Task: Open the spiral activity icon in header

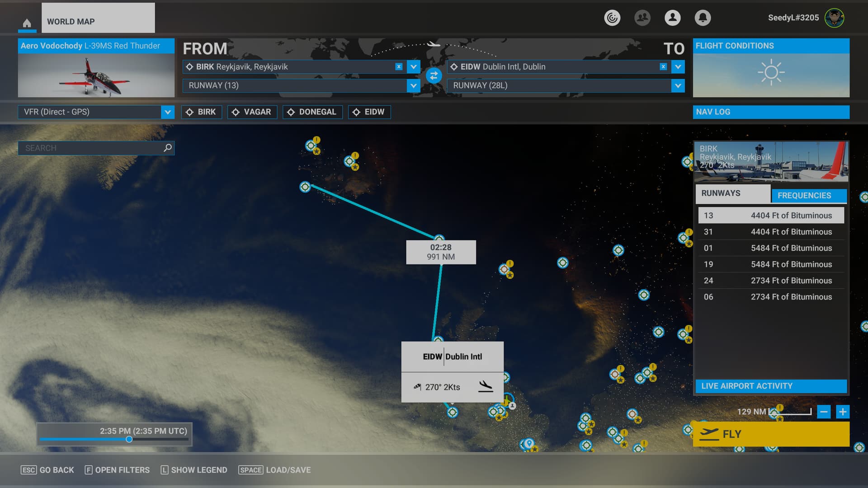Action: tap(612, 18)
